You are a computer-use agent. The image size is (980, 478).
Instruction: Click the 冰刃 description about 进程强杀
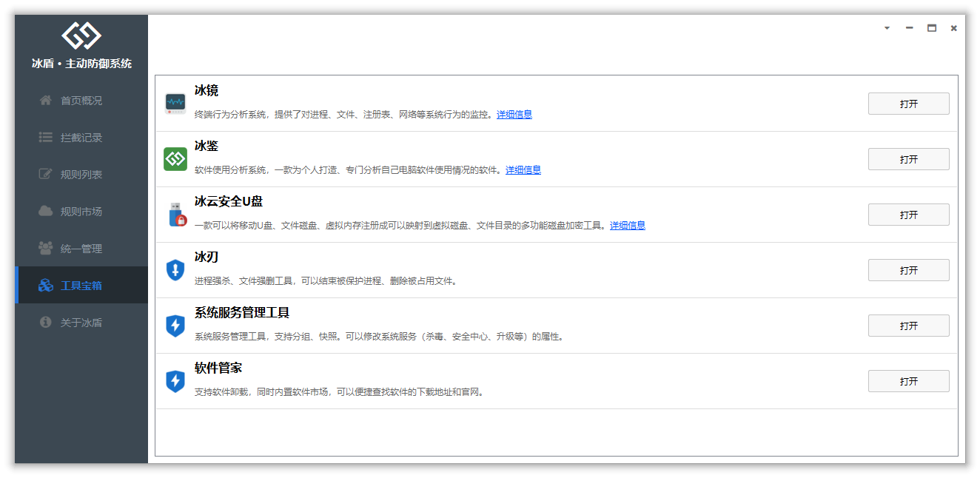point(326,281)
